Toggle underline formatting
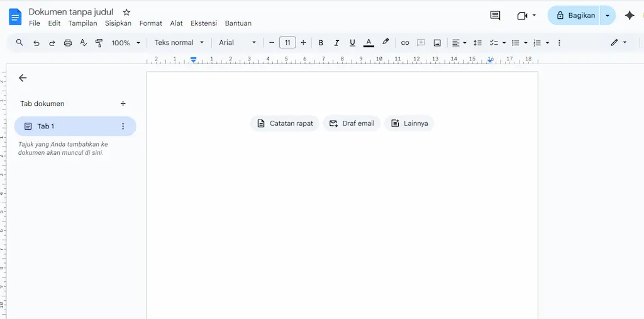644x319 pixels. [352, 43]
